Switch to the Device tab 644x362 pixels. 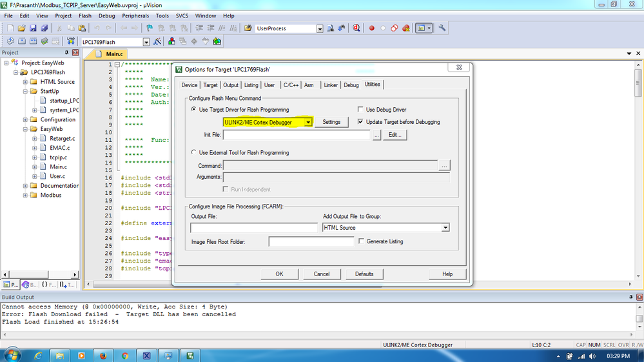click(x=190, y=85)
